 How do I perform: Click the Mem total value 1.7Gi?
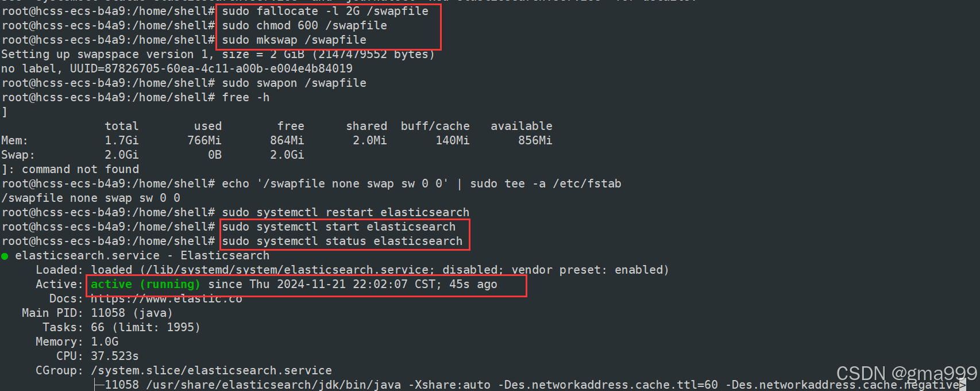coord(122,140)
